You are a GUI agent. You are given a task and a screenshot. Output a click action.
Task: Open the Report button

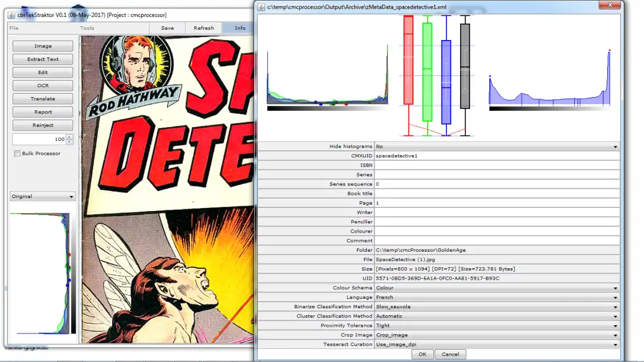tap(43, 112)
